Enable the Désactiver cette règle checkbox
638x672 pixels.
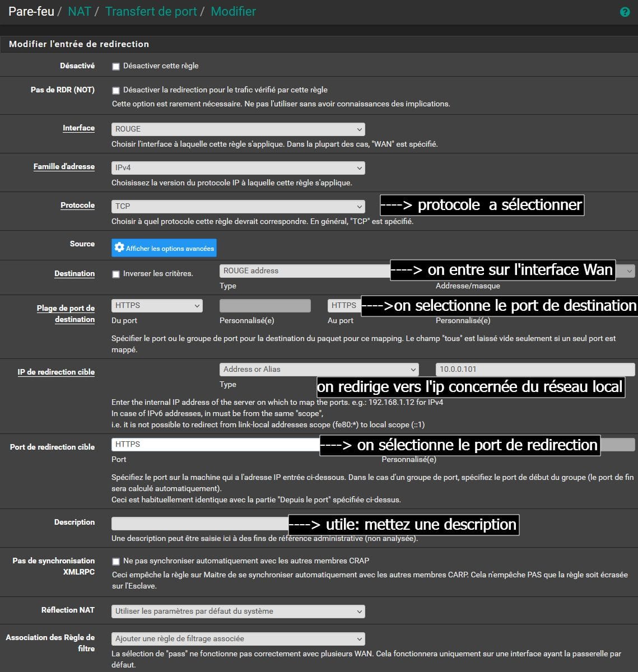(116, 66)
